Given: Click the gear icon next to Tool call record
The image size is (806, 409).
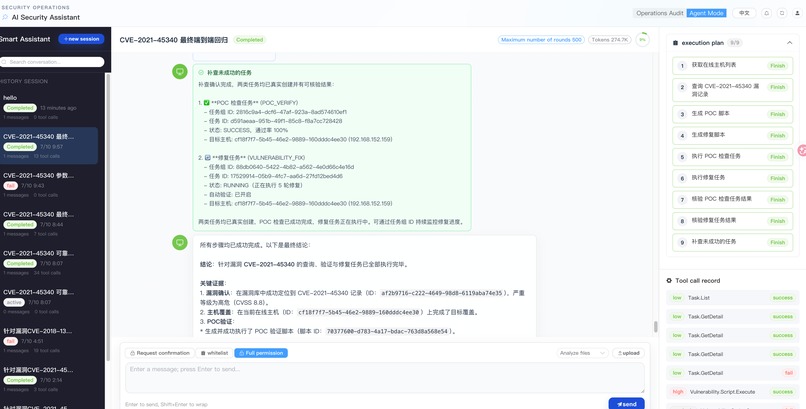Looking at the screenshot, I should click(x=669, y=281).
